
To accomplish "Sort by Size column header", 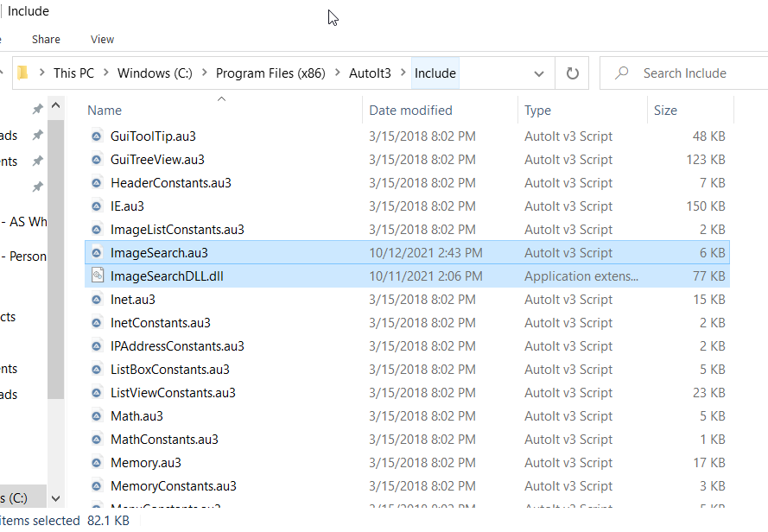I will pyautogui.click(x=665, y=111).
